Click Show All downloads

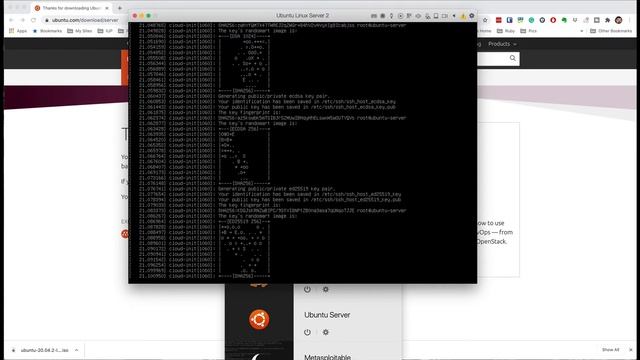click(x=610, y=350)
